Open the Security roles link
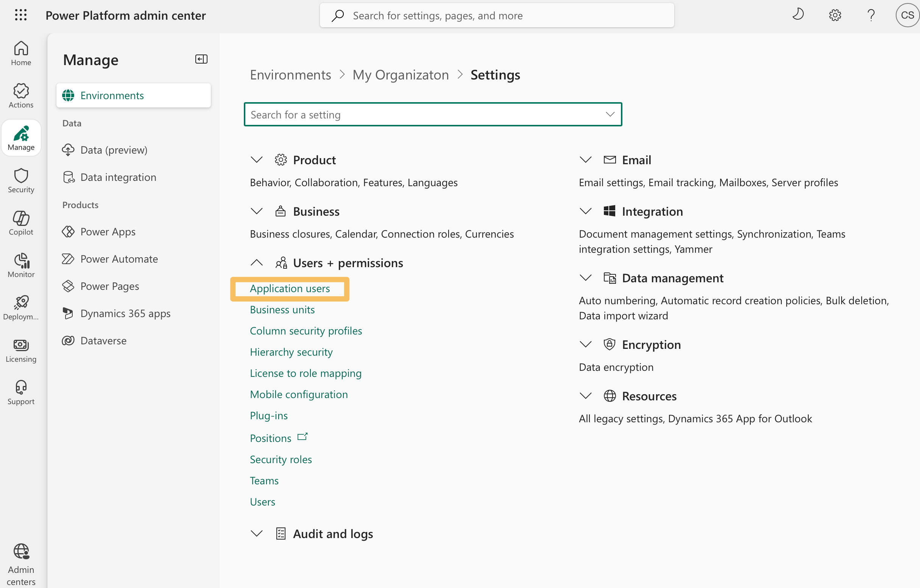920x588 pixels. pyautogui.click(x=281, y=459)
